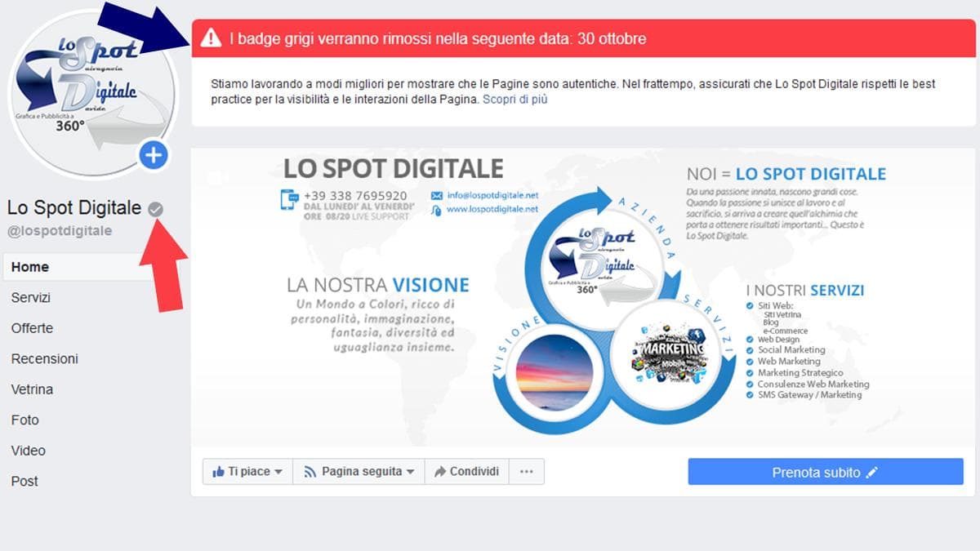Viewport: 980px width, 551px height.
Task: Click the blue plus icon on profile picture
Action: [153, 154]
